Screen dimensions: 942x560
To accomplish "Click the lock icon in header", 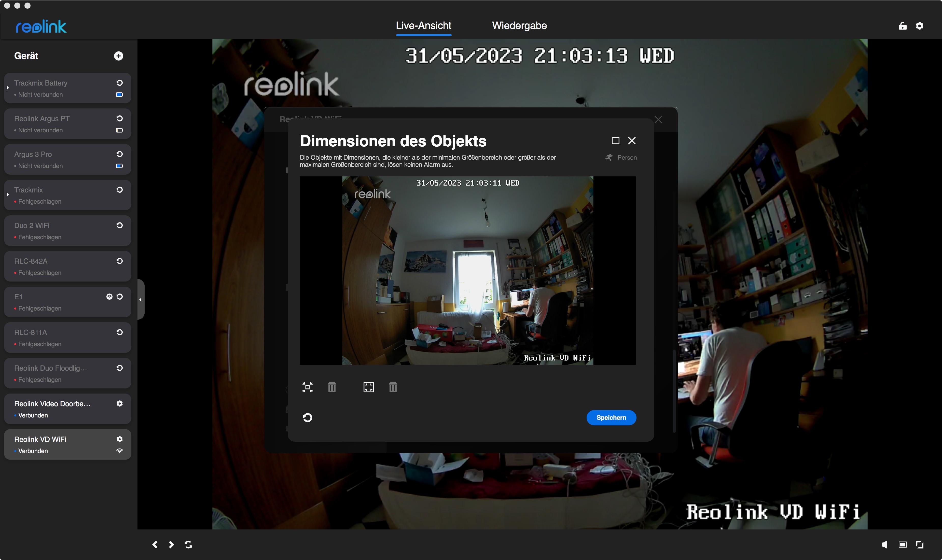I will (902, 26).
